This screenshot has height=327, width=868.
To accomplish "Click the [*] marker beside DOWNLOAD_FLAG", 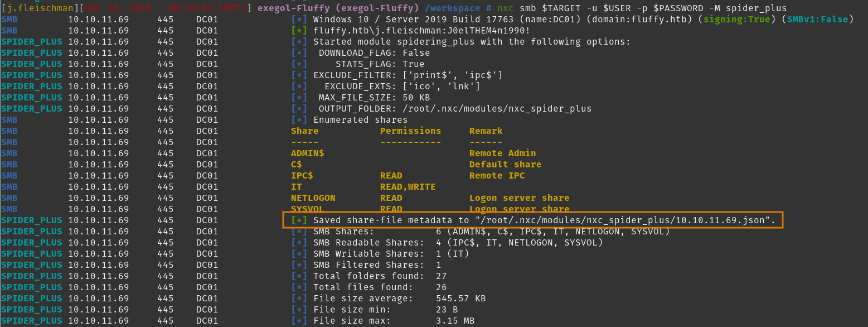I will [299, 53].
